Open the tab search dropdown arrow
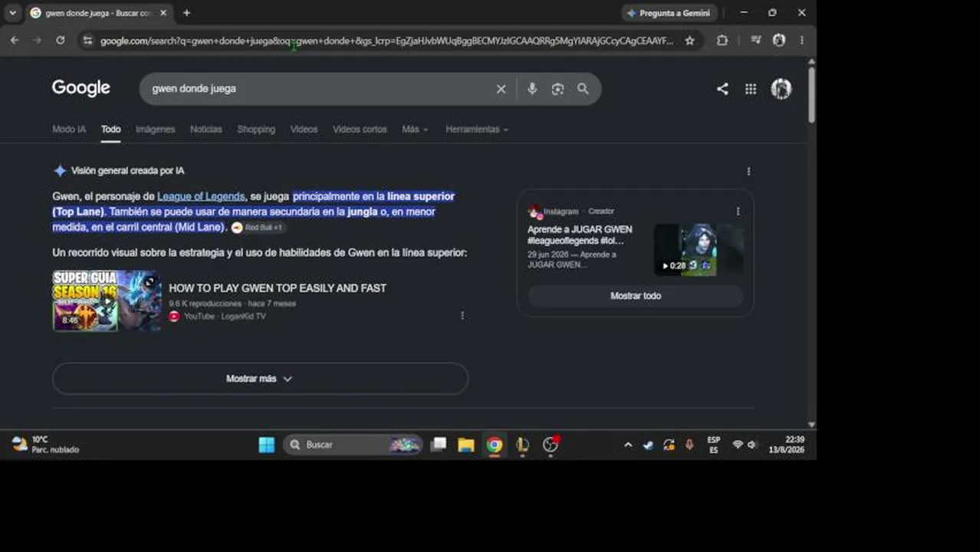This screenshot has height=552, width=980. pos(12,13)
